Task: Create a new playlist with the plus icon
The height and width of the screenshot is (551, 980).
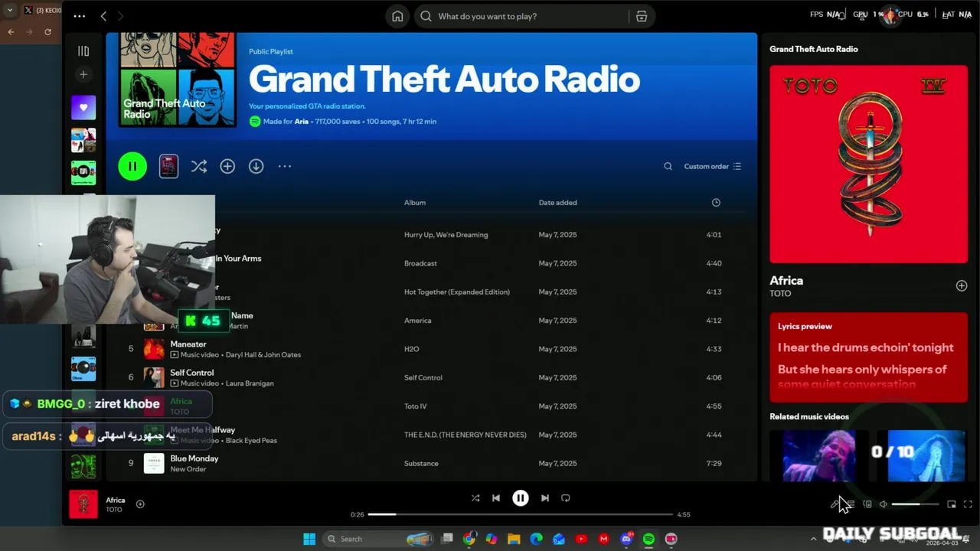Action: pyautogui.click(x=83, y=74)
